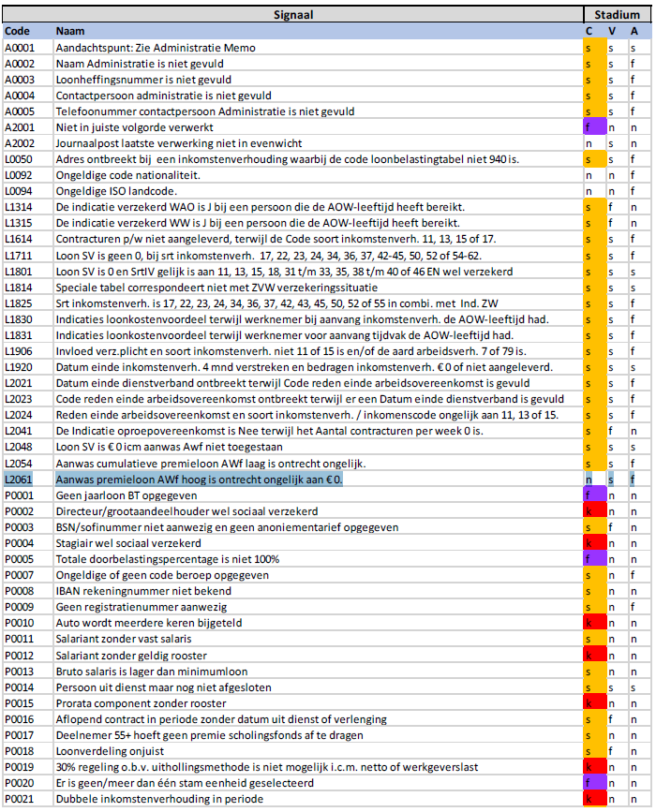Screen dimensions: 656x812
Task: Select the code cell L2061
Action: click(28, 480)
